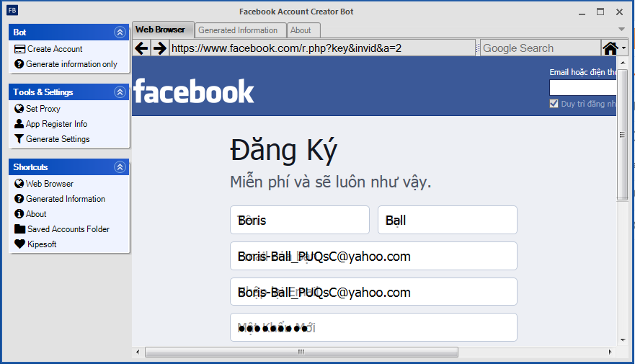The image size is (635, 364).
Task: Open the tab list dropdown arrow
Action: [x=621, y=29]
